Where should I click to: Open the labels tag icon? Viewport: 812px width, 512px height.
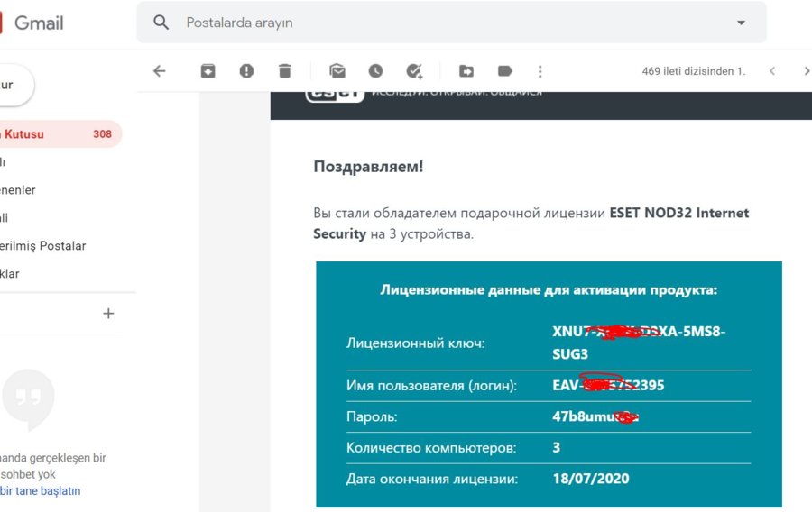[x=505, y=71]
